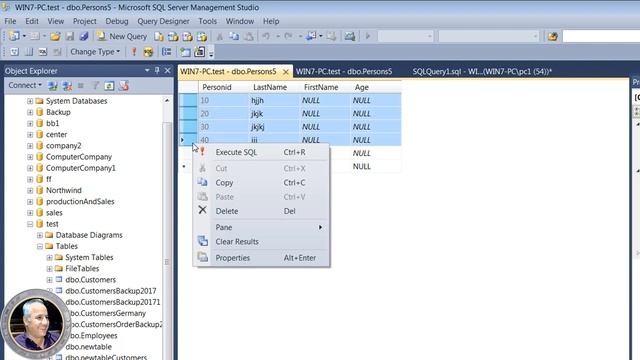The width and height of the screenshot is (640, 360).
Task: Click the Object Explorer scroll up arrow
Action: coord(167,100)
